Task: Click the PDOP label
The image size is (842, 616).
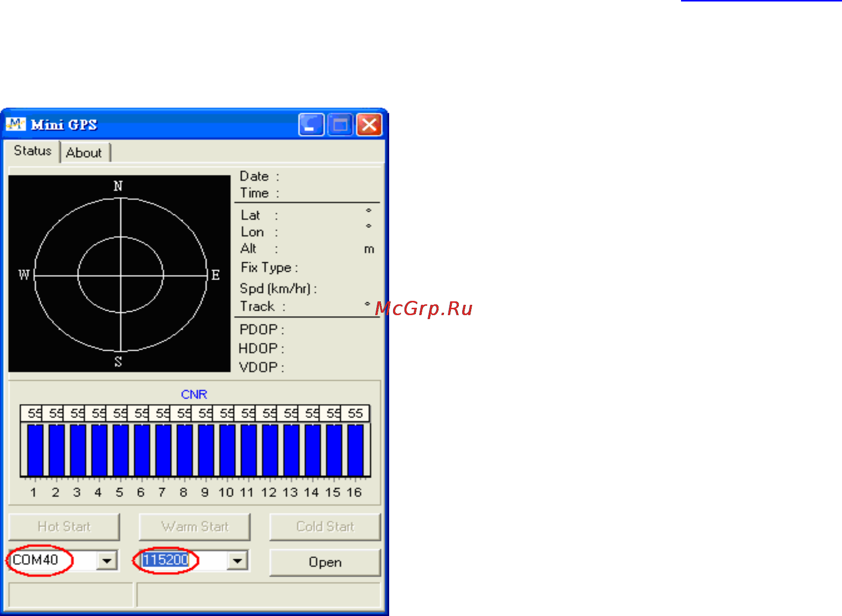Action: click(x=261, y=329)
